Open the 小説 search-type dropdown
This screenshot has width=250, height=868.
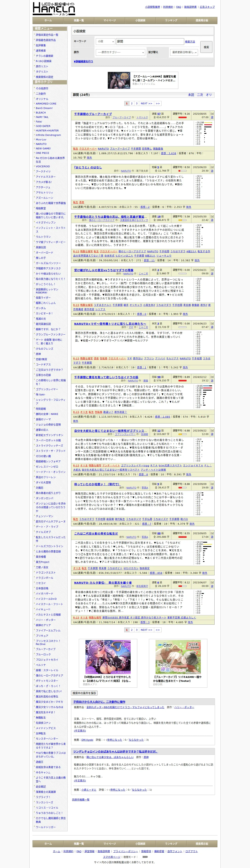click(105, 42)
